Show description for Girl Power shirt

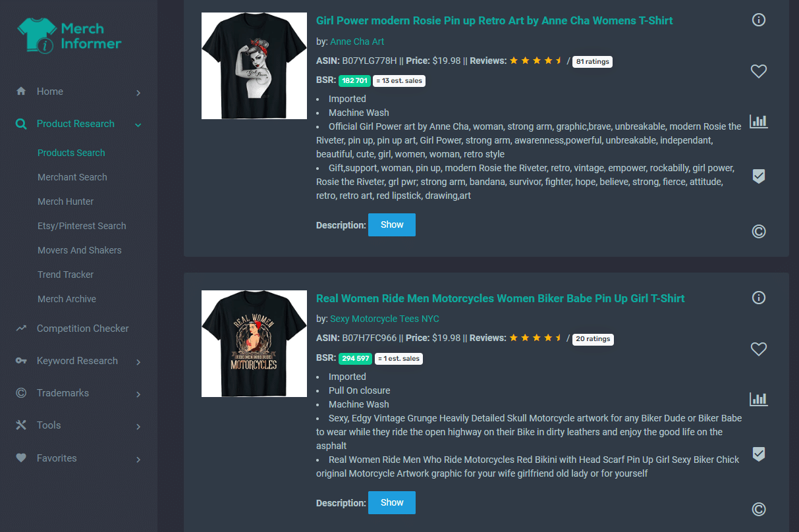(392, 225)
